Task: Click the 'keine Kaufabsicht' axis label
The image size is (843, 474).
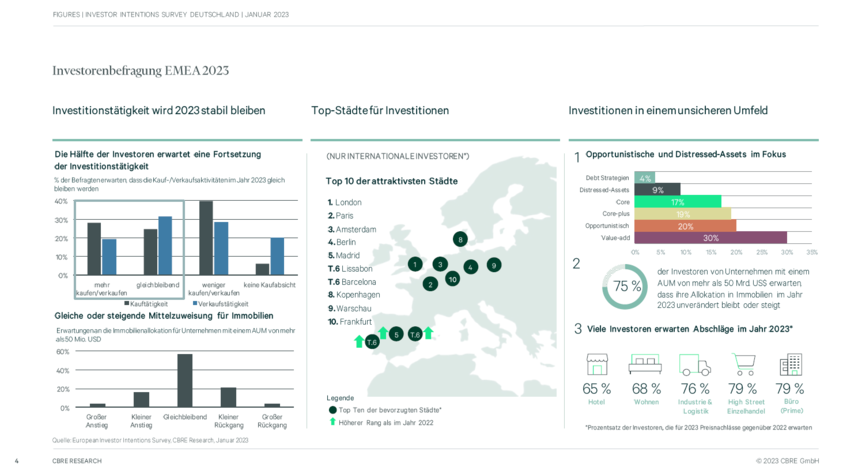Action: coord(269,285)
